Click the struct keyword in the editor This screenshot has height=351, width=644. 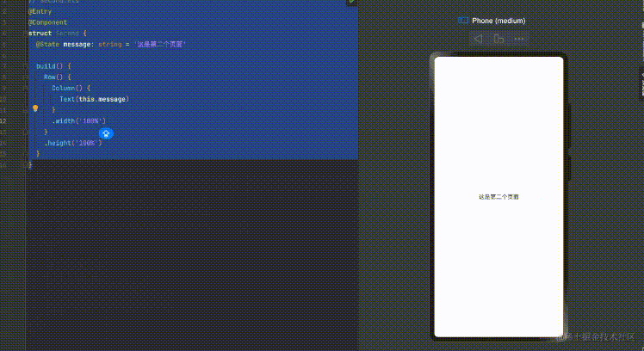pos(40,34)
